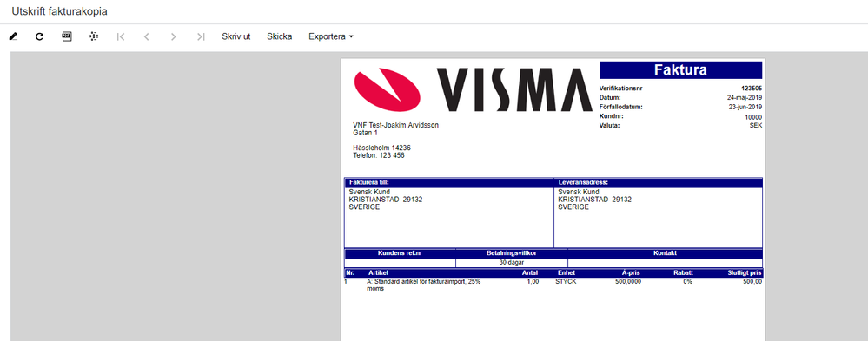Open the Exportera dropdown menu
The width and height of the screenshot is (868, 341).
click(x=330, y=37)
